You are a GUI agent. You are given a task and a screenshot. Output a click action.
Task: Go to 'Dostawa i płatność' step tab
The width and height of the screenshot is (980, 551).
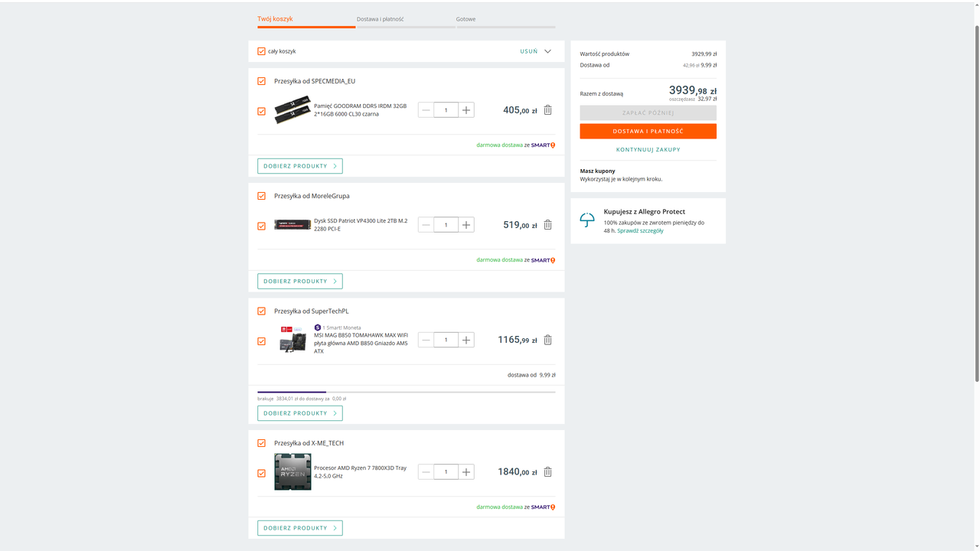click(x=381, y=19)
